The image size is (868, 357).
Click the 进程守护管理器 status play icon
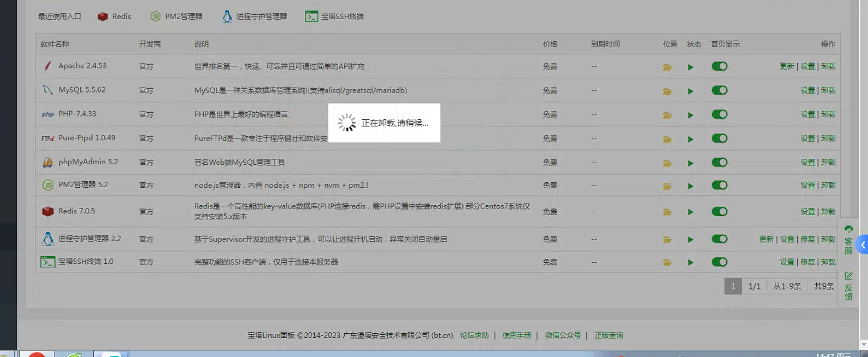click(690, 239)
